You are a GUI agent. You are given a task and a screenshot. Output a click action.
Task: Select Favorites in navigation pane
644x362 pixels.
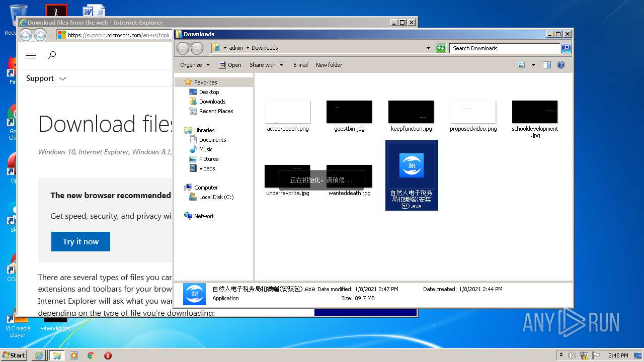point(205,82)
